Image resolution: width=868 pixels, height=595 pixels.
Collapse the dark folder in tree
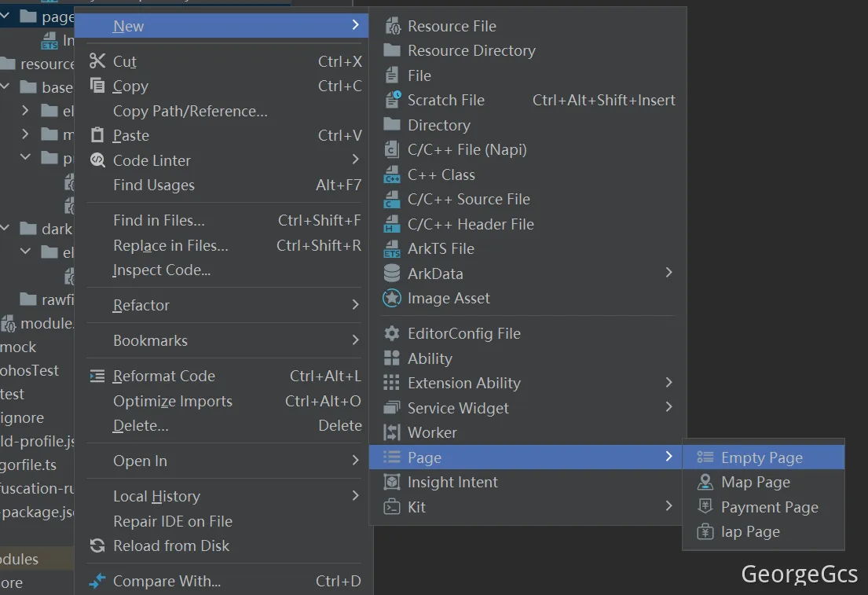[x=6, y=229]
